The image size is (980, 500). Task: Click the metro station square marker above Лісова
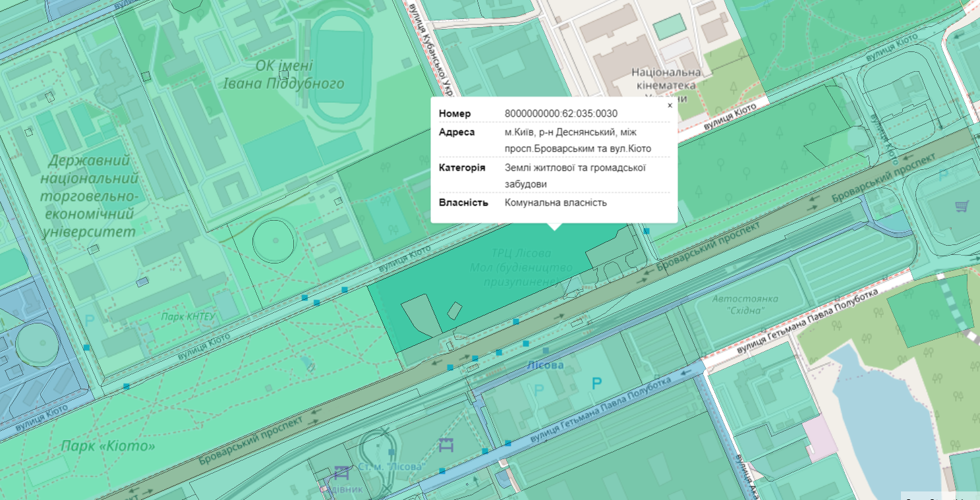tap(546, 350)
